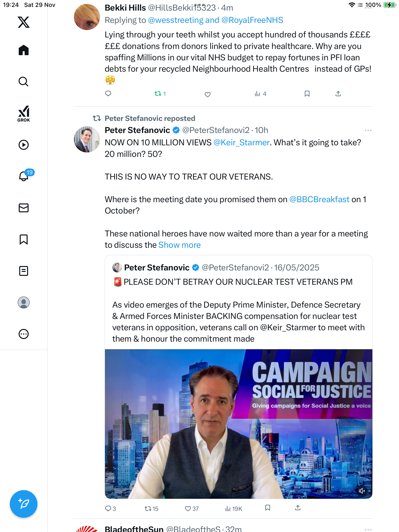399x532 pixels.
Task: Open direct messages envelope
Action: click(x=24, y=208)
